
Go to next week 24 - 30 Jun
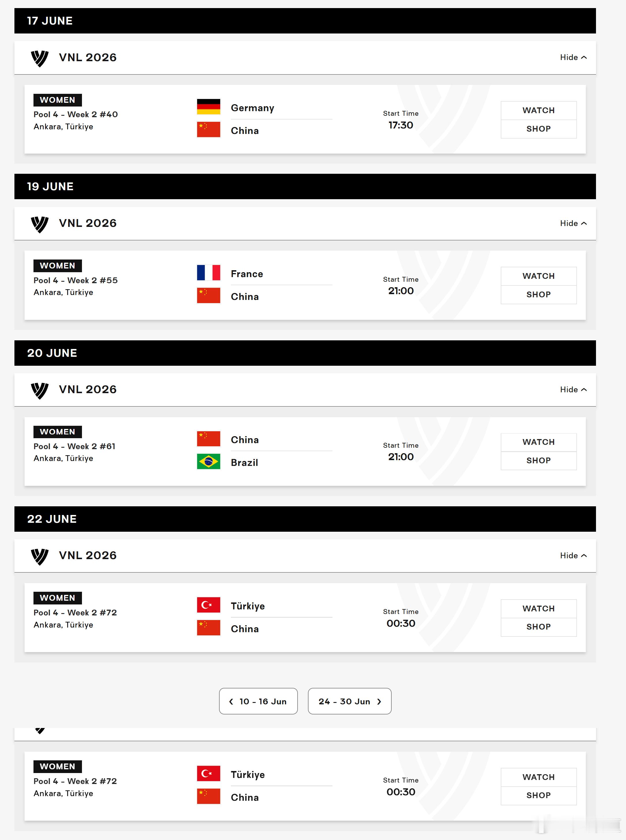tap(350, 701)
